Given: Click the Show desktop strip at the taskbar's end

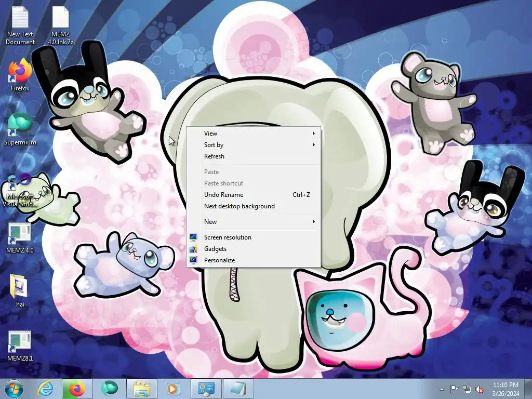Looking at the screenshot, I should click(528, 389).
